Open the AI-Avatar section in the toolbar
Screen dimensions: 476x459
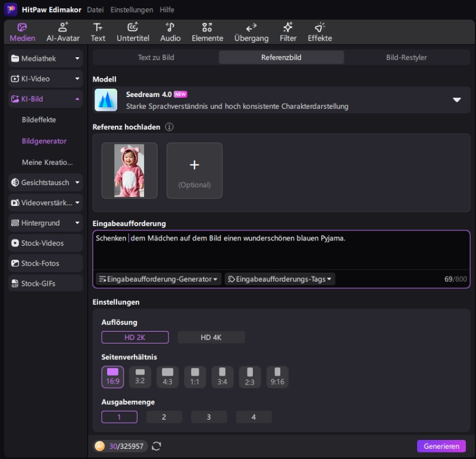64,32
